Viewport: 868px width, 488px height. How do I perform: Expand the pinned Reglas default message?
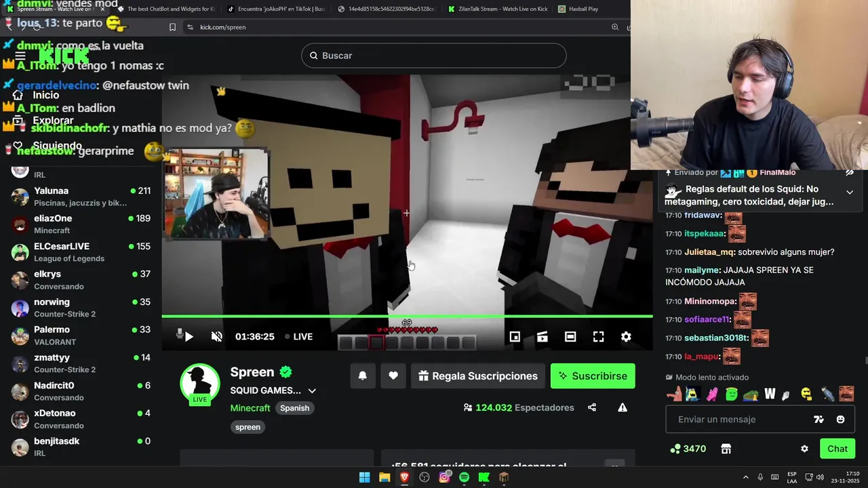point(850,192)
